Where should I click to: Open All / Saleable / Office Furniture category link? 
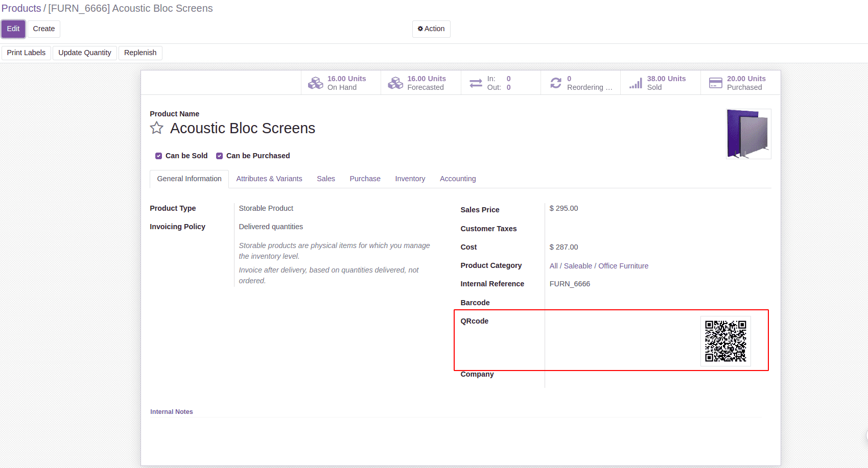click(599, 266)
